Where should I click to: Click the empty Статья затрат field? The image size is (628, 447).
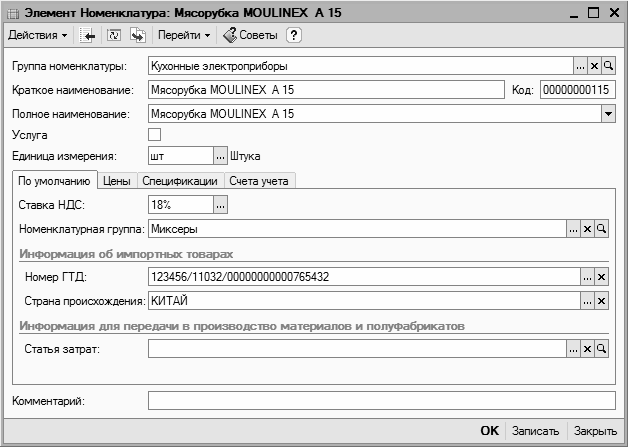tap(357, 349)
